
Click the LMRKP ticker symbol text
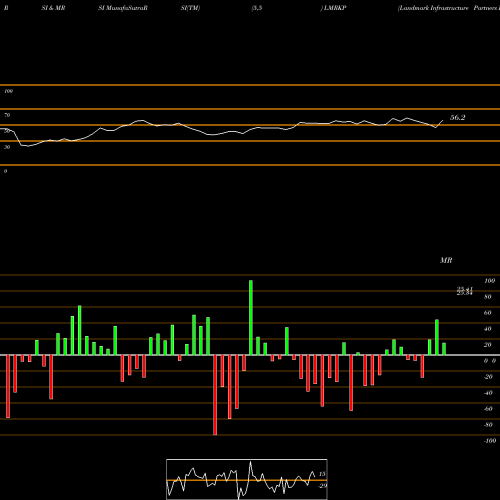(335, 8)
